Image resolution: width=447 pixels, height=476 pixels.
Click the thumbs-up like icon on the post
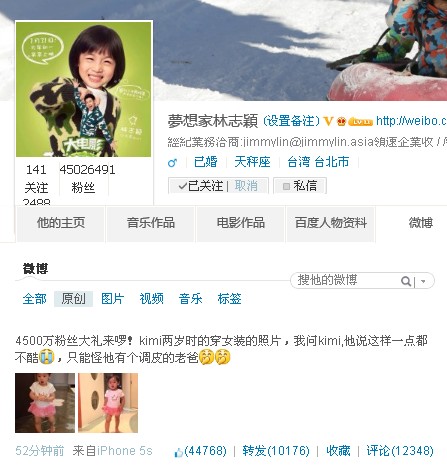[178, 452]
